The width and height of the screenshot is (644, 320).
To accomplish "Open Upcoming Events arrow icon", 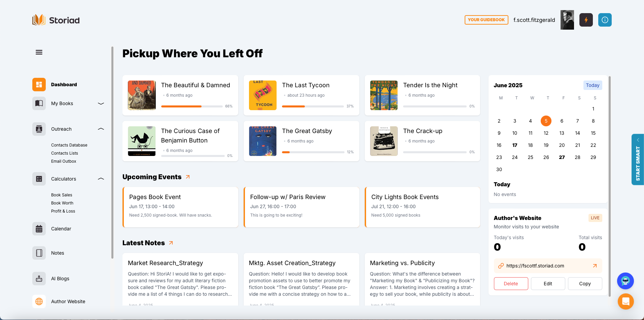I will [188, 177].
